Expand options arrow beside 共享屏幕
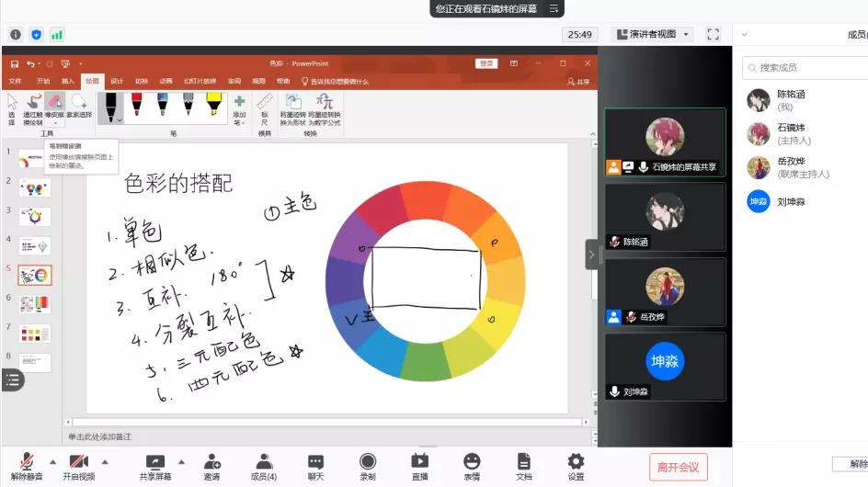The image size is (868, 487). [182, 461]
